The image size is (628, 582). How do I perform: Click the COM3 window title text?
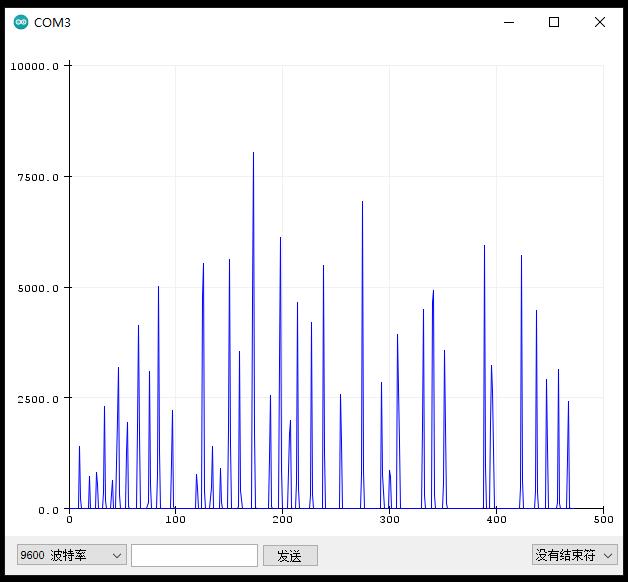click(53, 22)
